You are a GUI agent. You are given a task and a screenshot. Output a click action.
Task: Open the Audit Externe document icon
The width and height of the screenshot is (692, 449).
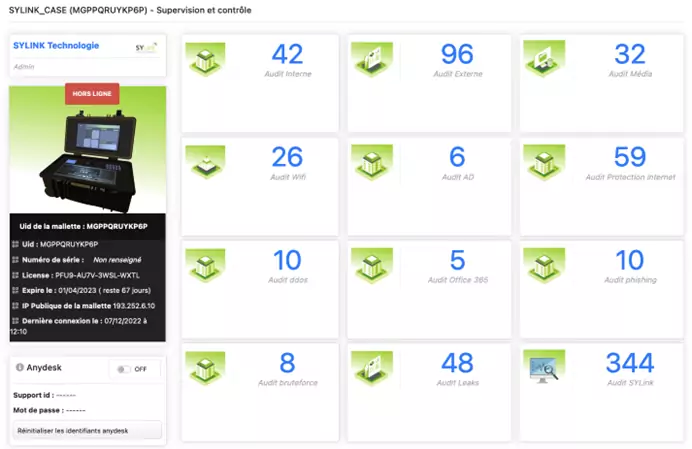pyautogui.click(x=372, y=60)
